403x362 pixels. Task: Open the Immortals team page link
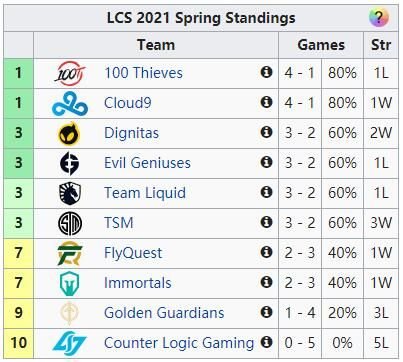[138, 283]
